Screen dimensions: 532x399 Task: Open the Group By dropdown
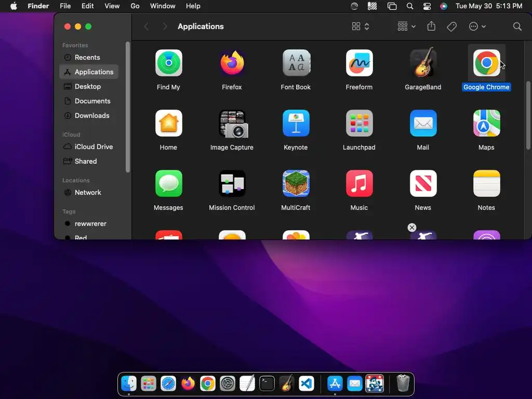coord(406,26)
